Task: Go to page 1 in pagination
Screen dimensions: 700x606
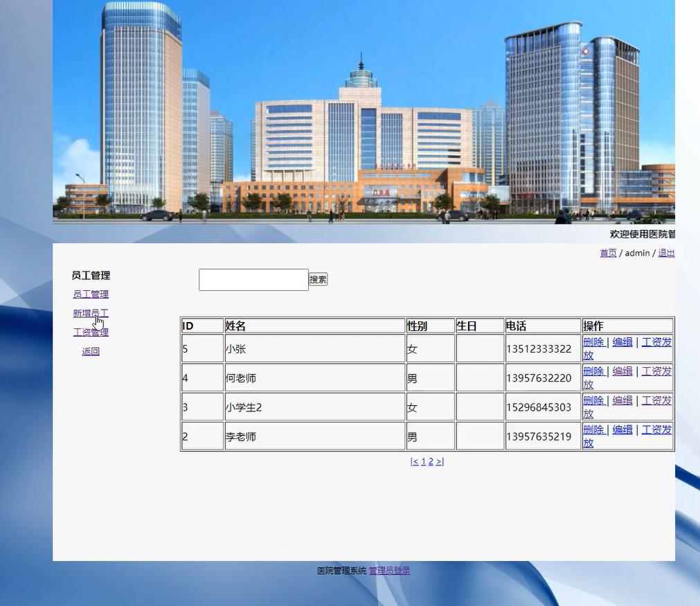Action: (423, 462)
